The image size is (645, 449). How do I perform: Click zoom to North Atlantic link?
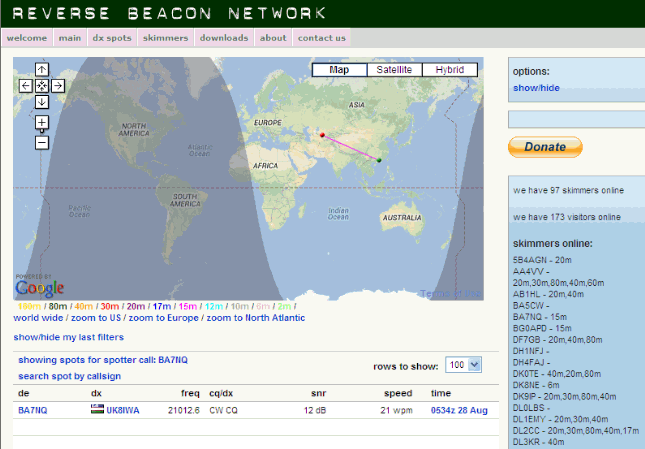pyautogui.click(x=255, y=318)
